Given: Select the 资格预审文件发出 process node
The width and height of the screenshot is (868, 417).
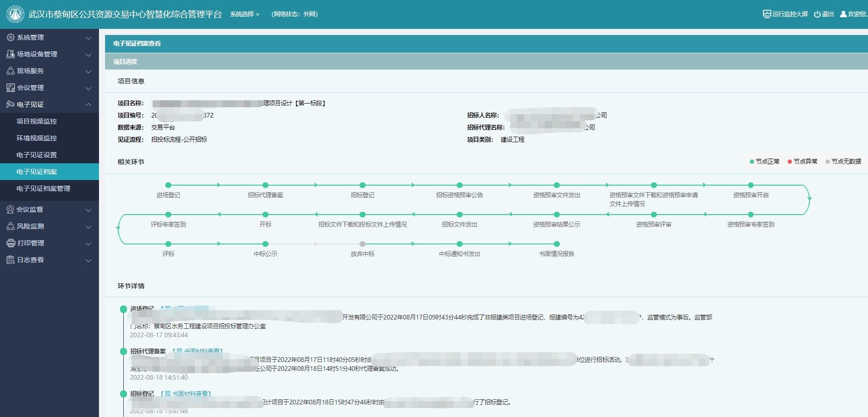Looking at the screenshot, I should click(x=557, y=185).
